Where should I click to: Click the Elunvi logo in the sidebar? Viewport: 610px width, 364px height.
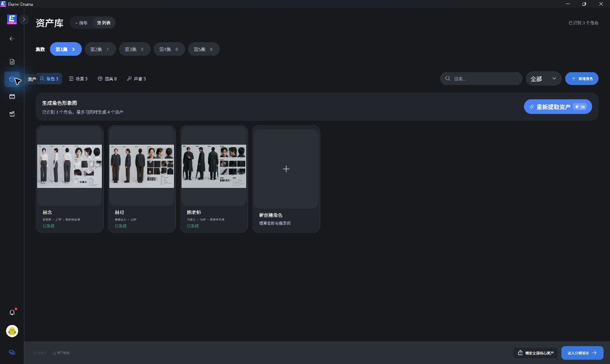pos(12,19)
